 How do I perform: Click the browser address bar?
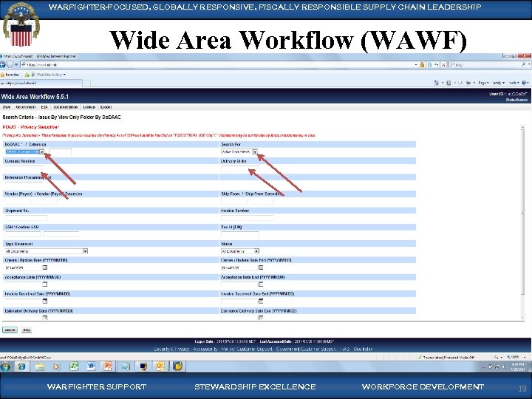pos(219,64)
